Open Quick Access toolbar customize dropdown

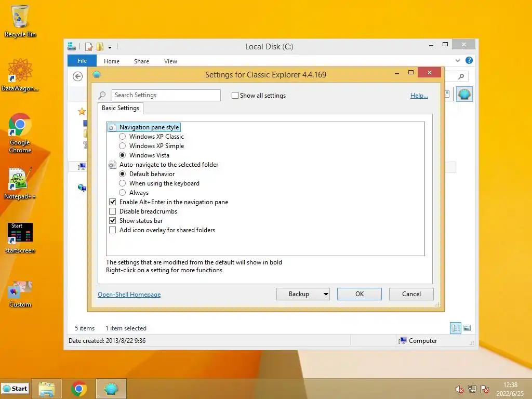pos(110,47)
